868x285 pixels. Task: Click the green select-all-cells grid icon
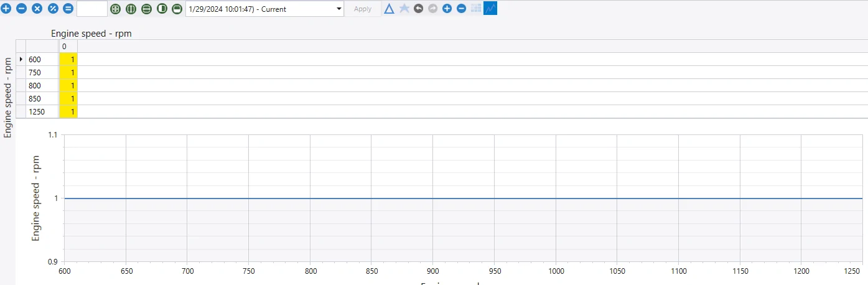pos(115,9)
